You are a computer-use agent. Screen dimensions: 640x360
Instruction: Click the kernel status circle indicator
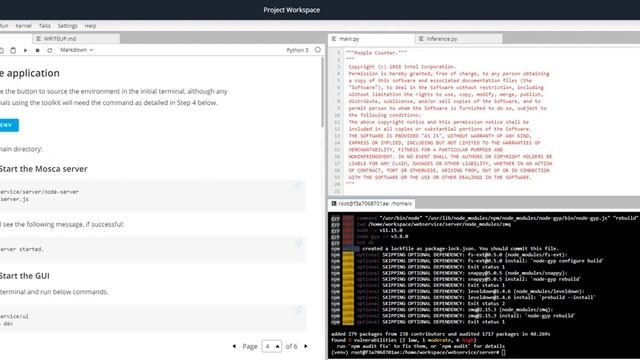click(318, 50)
